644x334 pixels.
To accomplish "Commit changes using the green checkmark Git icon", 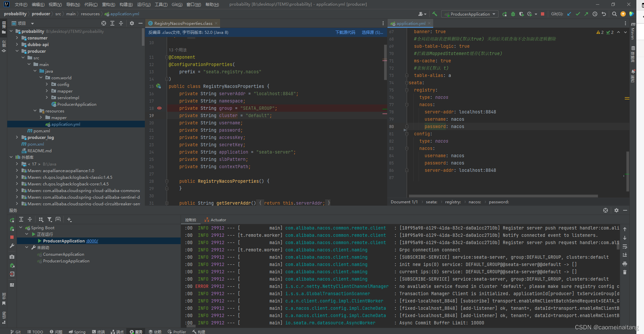I will (x=578, y=14).
